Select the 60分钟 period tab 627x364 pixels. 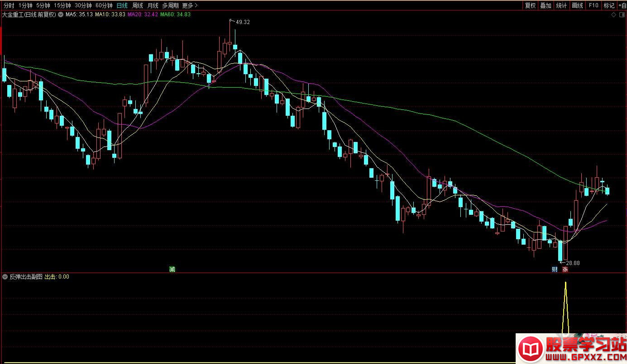pos(104,5)
